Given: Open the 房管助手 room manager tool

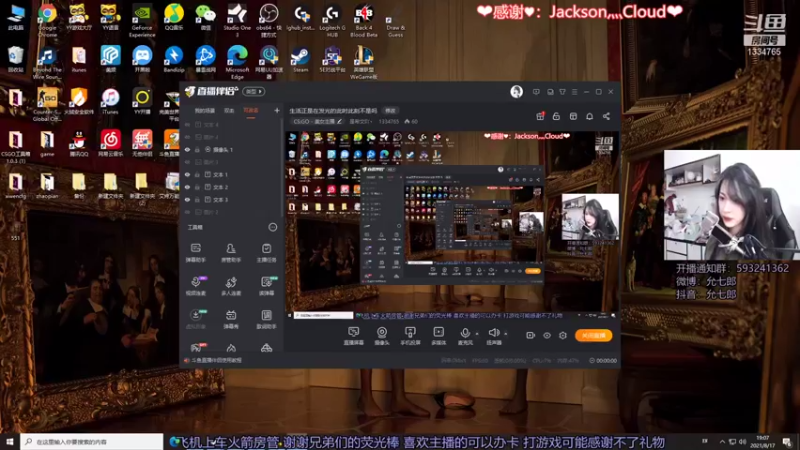Looking at the screenshot, I should coord(231,253).
